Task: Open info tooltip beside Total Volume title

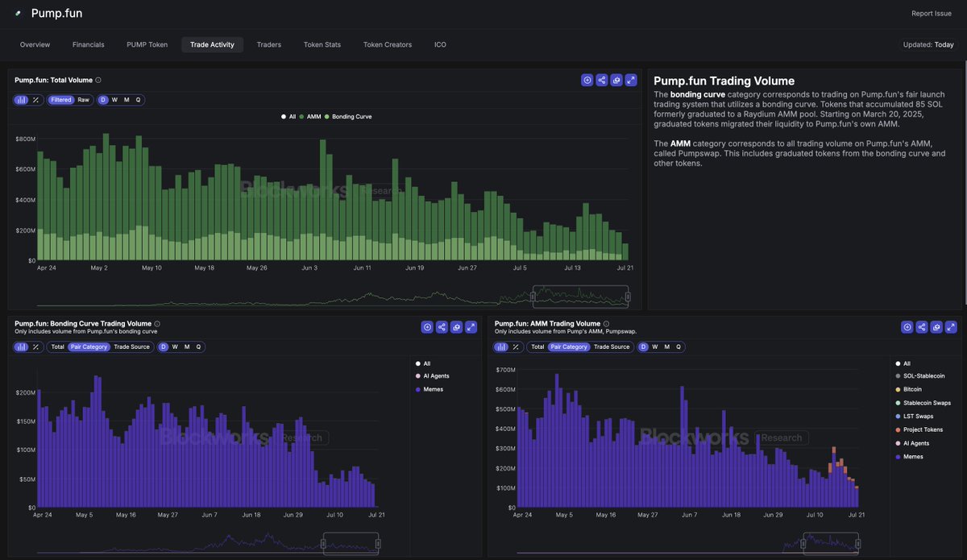Action: click(x=98, y=80)
